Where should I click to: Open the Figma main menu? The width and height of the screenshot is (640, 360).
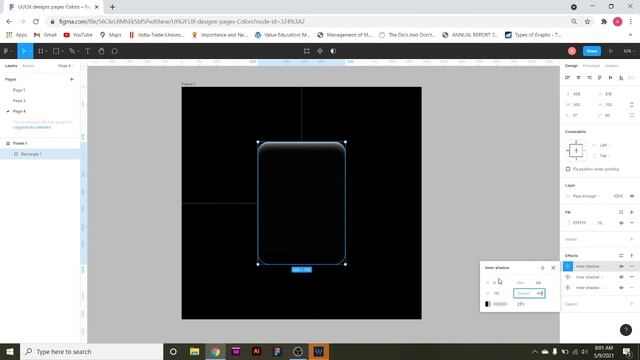coord(8,51)
